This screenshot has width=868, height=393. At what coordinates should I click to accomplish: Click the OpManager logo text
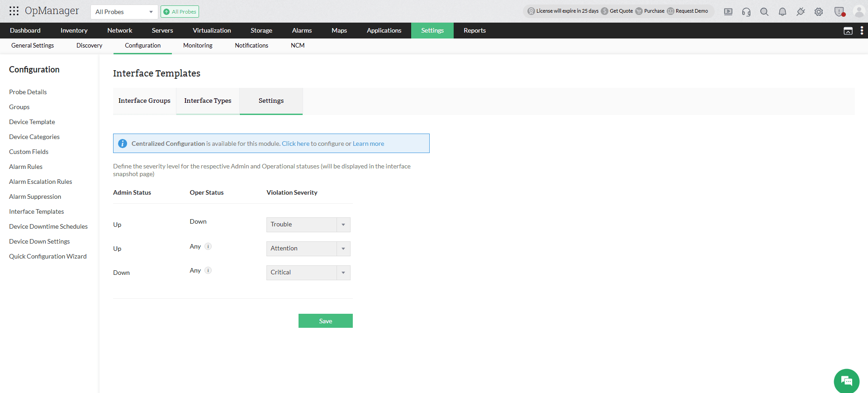click(52, 11)
